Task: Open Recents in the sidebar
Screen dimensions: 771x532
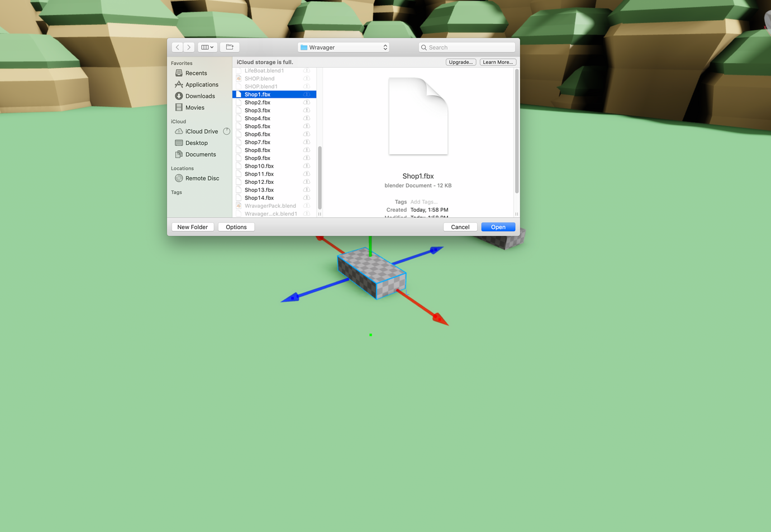Action: 196,73
